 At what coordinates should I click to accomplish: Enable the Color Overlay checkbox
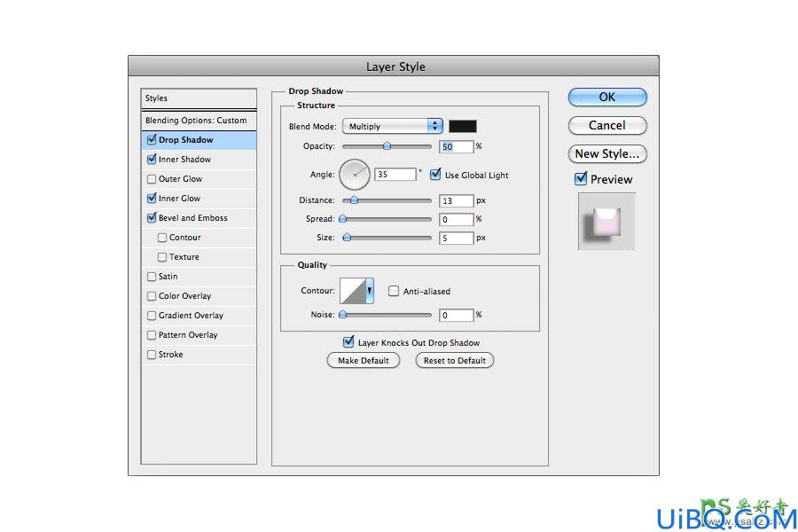tap(152, 296)
